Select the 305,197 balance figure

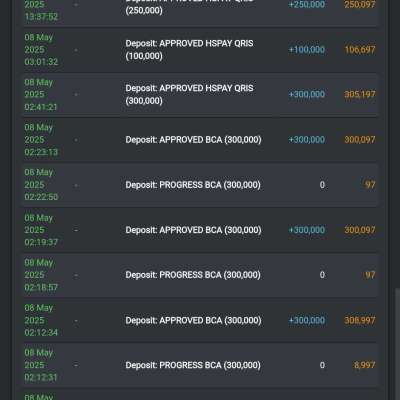pos(360,94)
